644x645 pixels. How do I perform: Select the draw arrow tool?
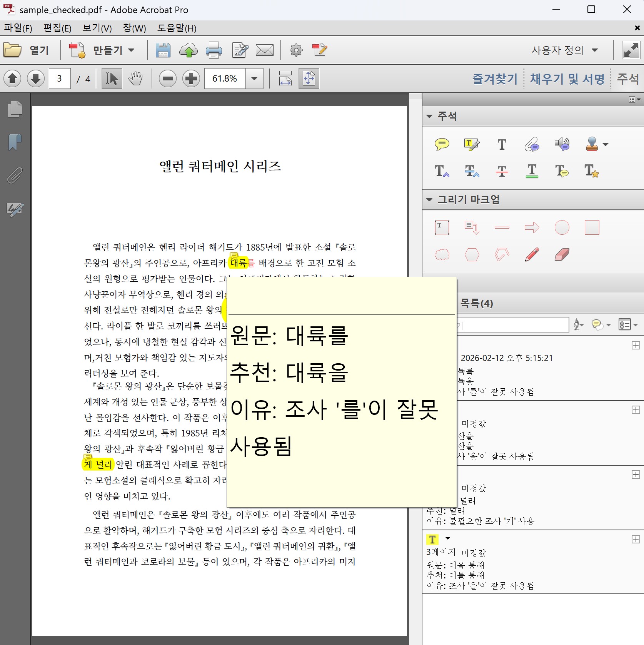click(532, 227)
